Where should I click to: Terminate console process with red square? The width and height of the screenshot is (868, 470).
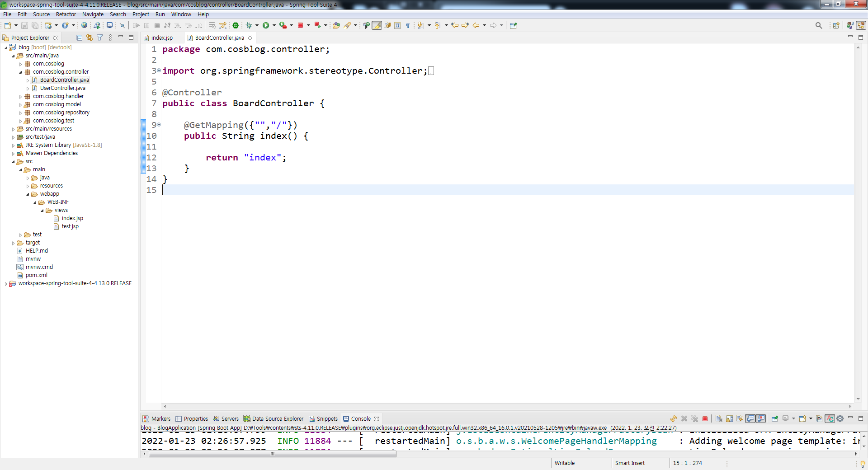coord(705,418)
